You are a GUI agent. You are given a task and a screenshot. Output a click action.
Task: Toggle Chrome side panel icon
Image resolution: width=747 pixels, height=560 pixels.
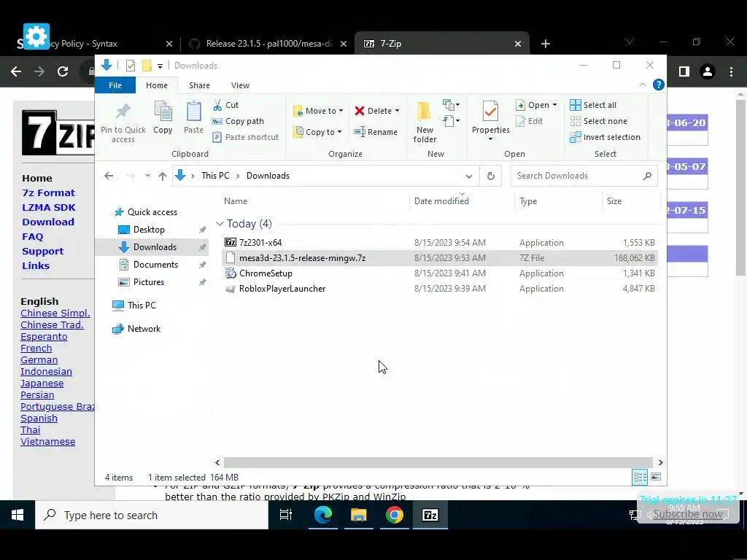(x=684, y=71)
